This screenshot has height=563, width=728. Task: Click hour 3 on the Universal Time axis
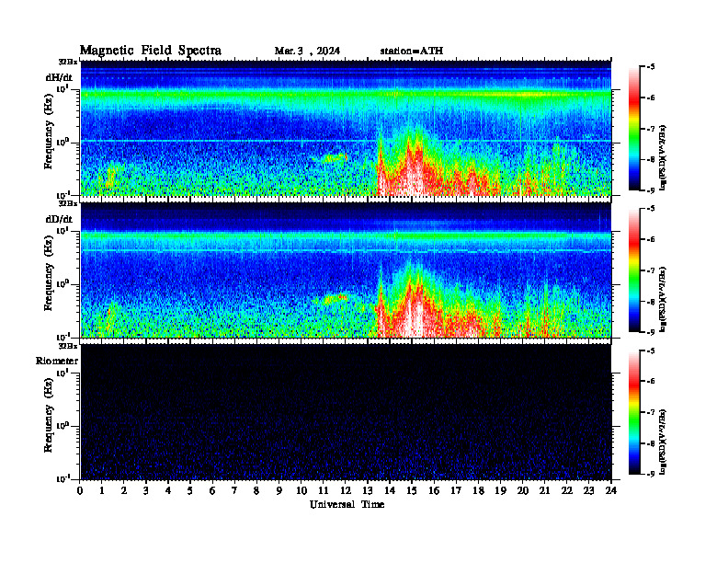pyautogui.click(x=146, y=490)
